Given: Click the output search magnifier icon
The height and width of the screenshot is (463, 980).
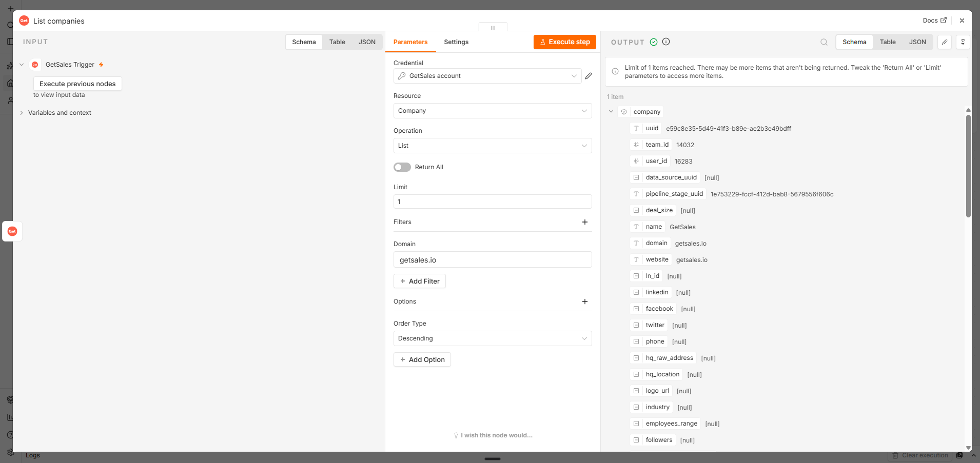Looking at the screenshot, I should (x=824, y=42).
